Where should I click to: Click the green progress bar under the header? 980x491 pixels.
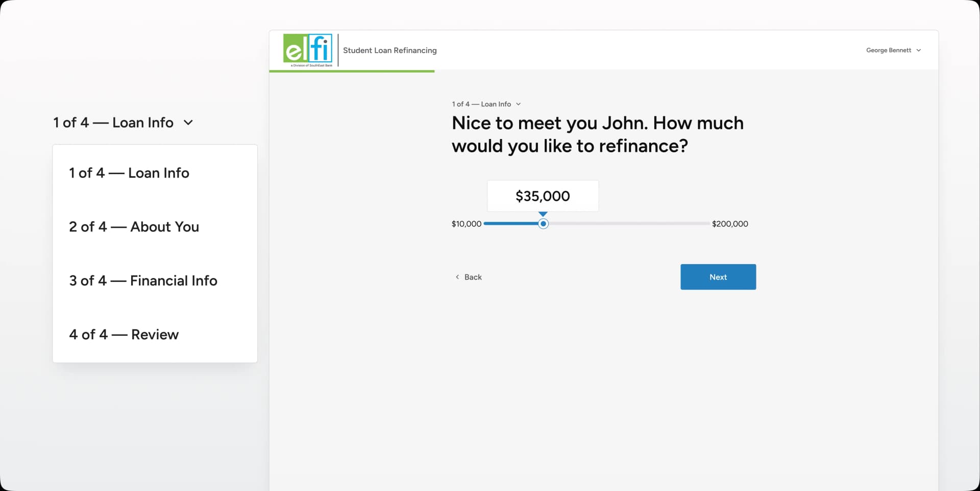pyautogui.click(x=352, y=71)
